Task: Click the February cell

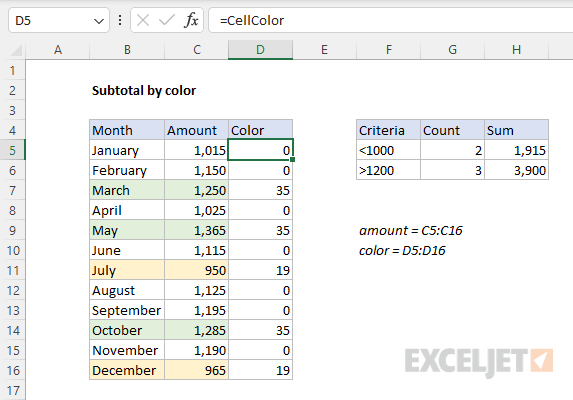Action: (127, 170)
